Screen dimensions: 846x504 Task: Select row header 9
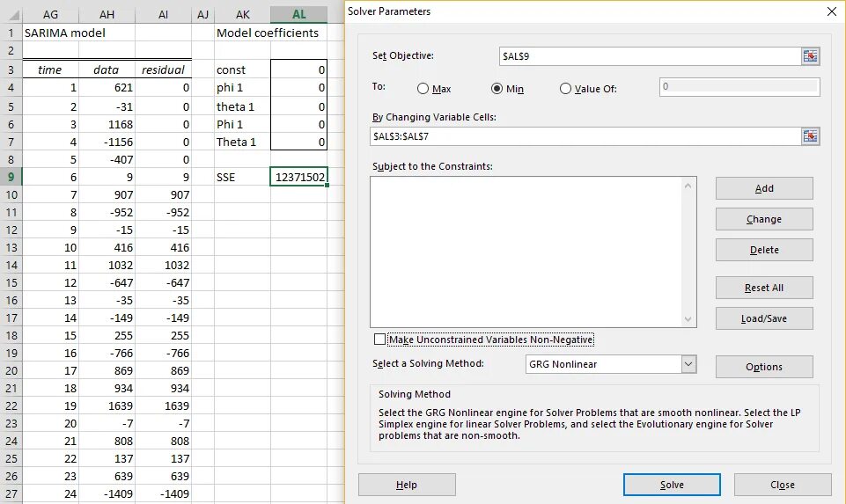pyautogui.click(x=11, y=177)
